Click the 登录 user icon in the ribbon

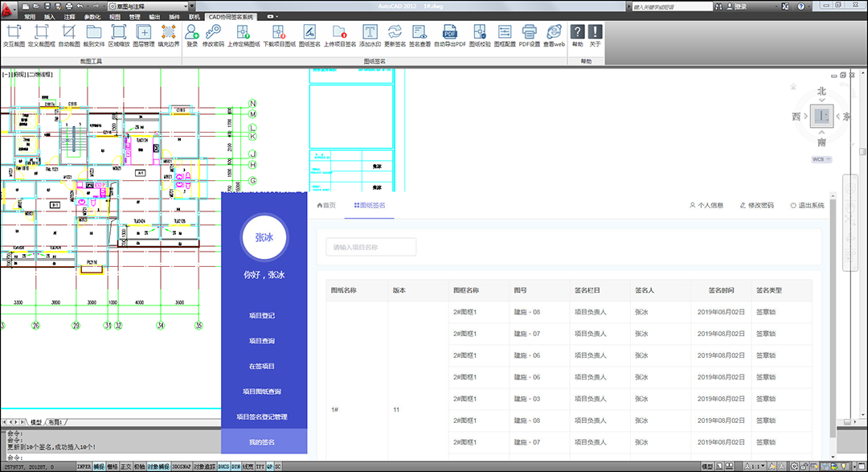click(192, 32)
